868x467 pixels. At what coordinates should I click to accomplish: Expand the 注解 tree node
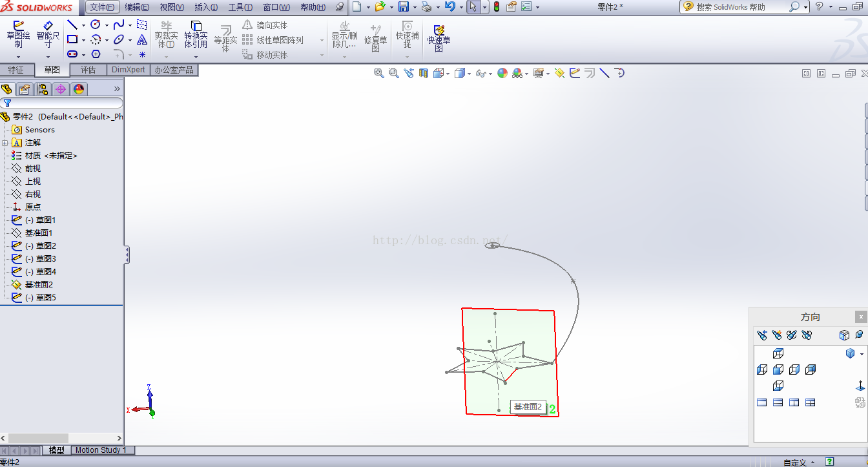(x=5, y=143)
